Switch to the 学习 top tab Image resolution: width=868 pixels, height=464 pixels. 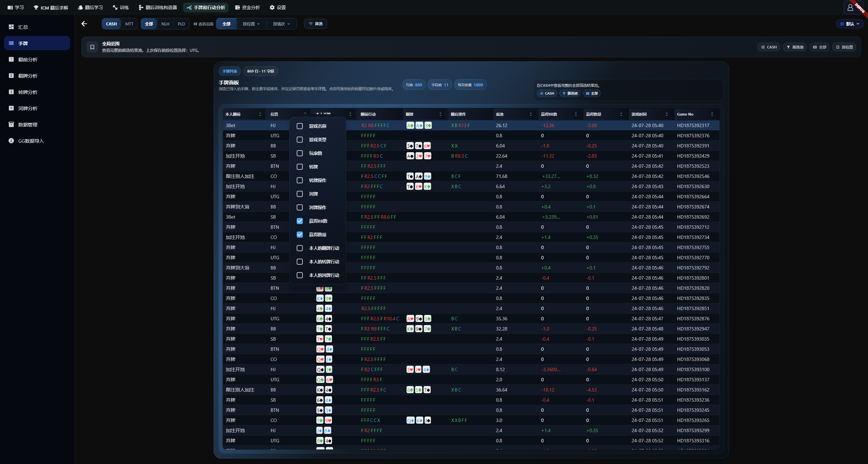click(16, 7)
